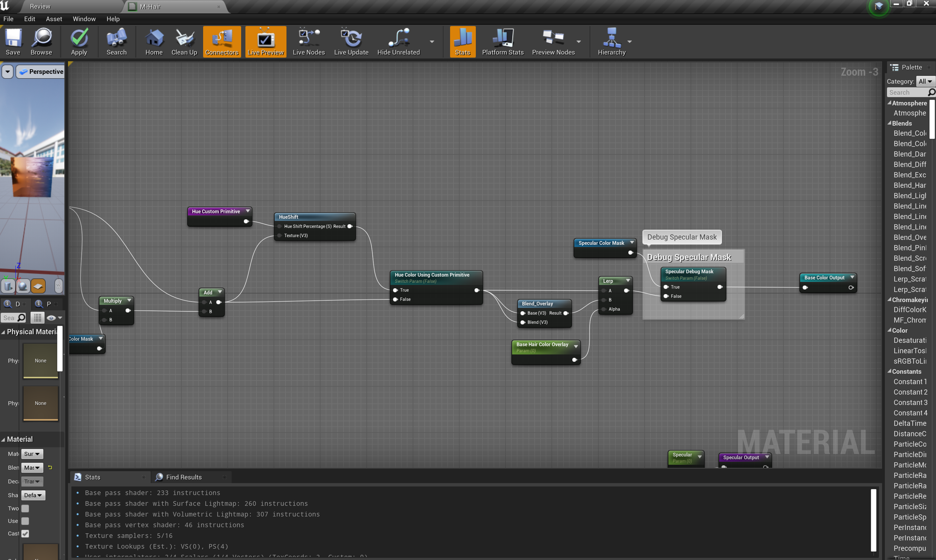
Task: Select the DeltaTime palette entry
Action: pyautogui.click(x=910, y=423)
